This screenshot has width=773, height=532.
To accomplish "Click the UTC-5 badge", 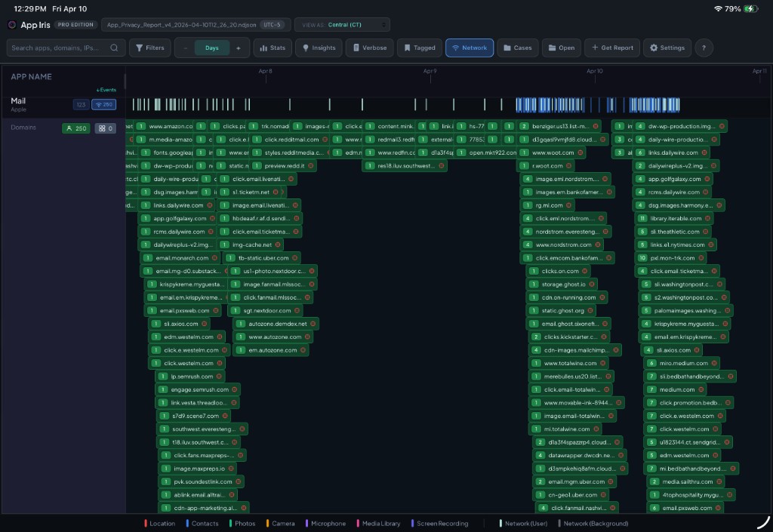I will [x=272, y=25].
